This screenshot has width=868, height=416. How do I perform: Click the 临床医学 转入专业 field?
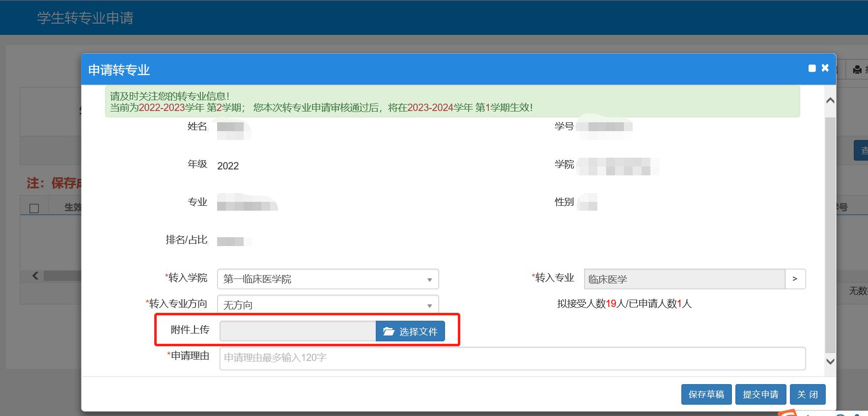coord(684,279)
